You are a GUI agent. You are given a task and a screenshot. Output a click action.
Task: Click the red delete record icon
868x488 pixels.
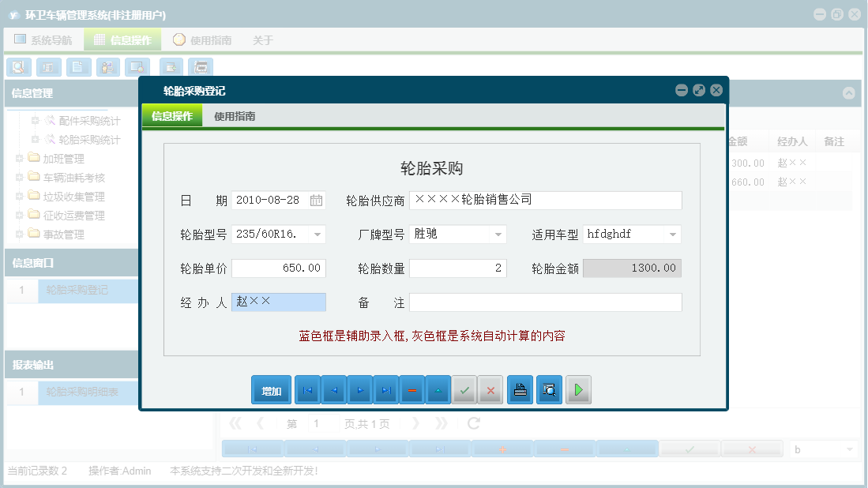[x=411, y=389]
